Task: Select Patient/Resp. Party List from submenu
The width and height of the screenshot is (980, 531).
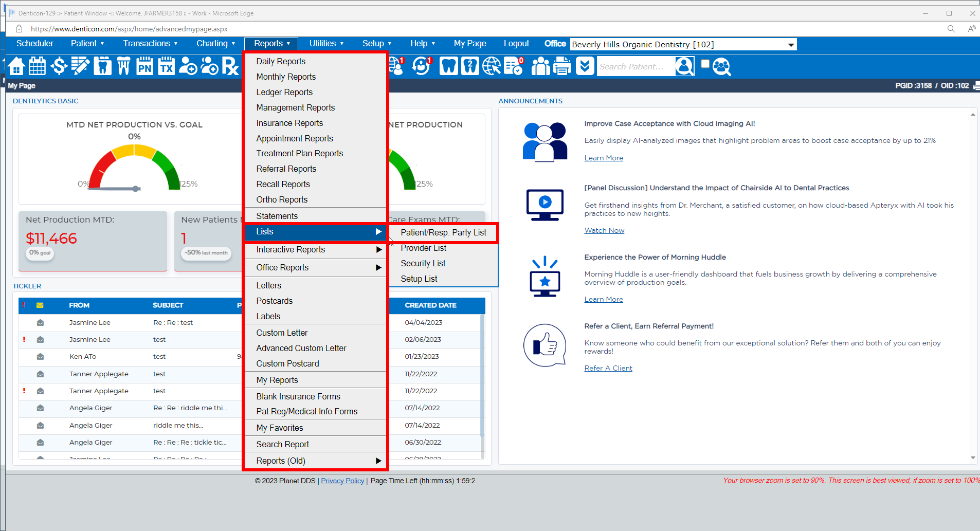Action: click(x=443, y=233)
